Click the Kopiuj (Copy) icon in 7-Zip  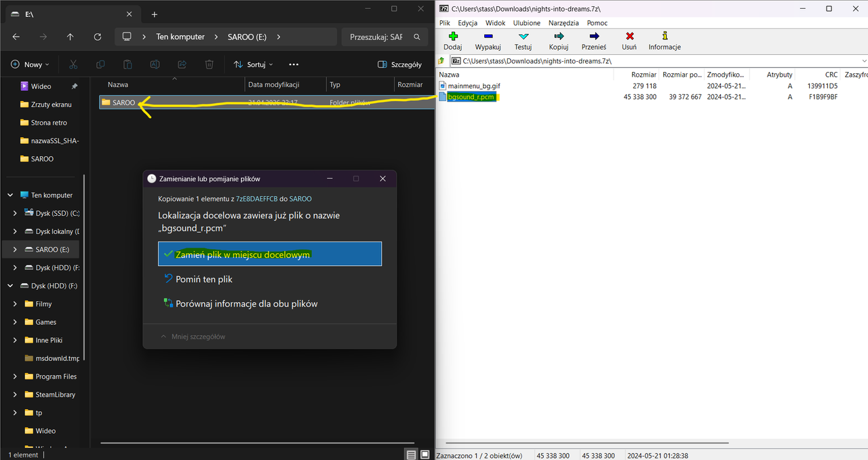559,36
